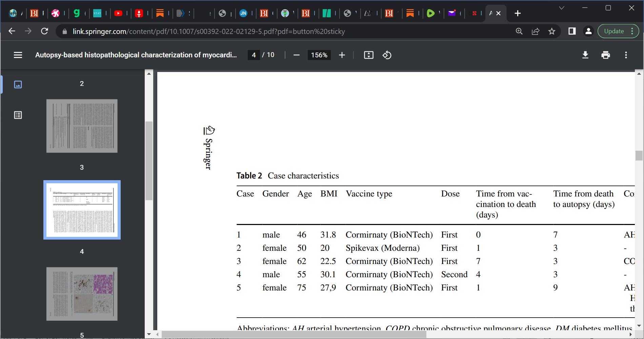Screen dimensions: 644x339
Task: Click the document's vertical scroll-up arrow
Action: pyautogui.click(x=639, y=73)
